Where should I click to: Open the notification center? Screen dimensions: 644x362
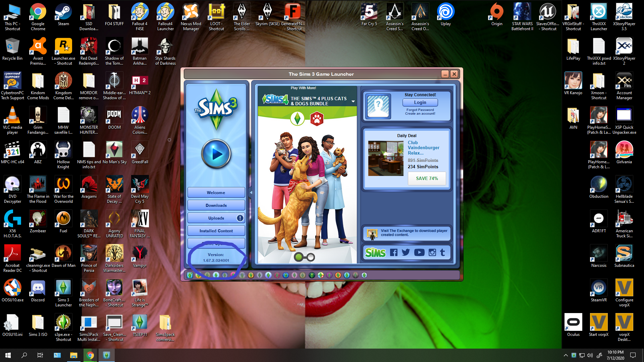[633, 355]
